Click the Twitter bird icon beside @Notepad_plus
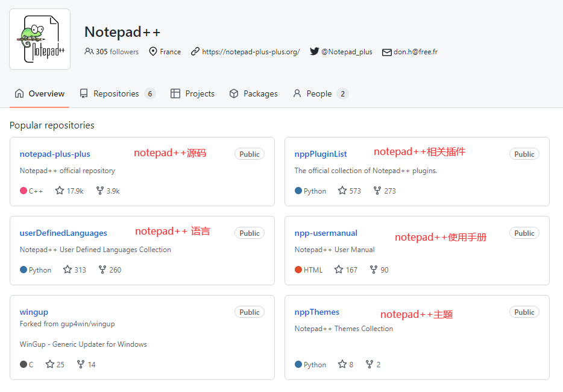563x392 pixels. 314,51
